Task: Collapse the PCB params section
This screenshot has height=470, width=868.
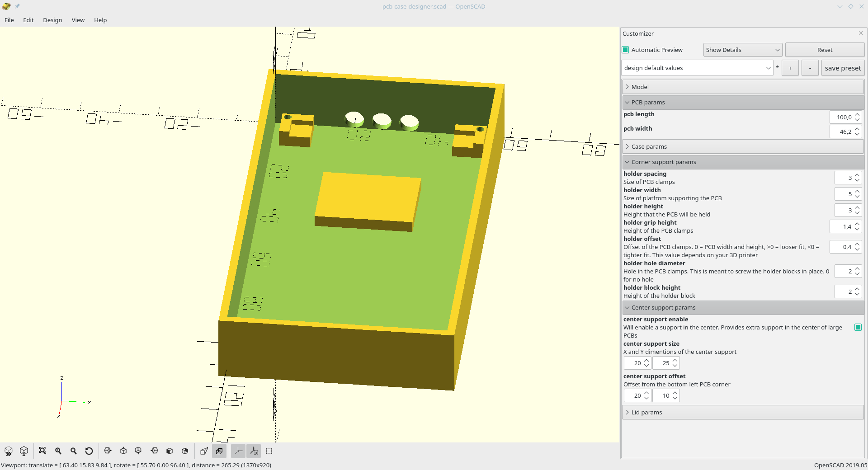Action: click(743, 102)
